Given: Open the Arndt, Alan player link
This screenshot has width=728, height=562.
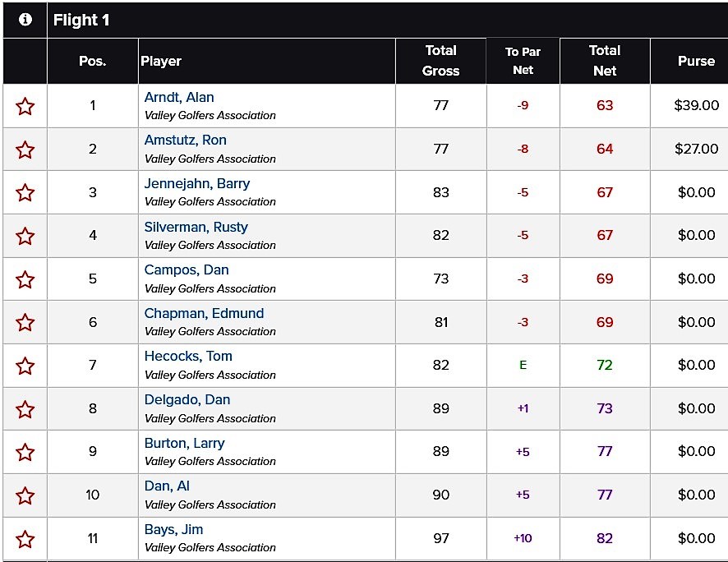Looking at the screenshot, I should pyautogui.click(x=179, y=98).
